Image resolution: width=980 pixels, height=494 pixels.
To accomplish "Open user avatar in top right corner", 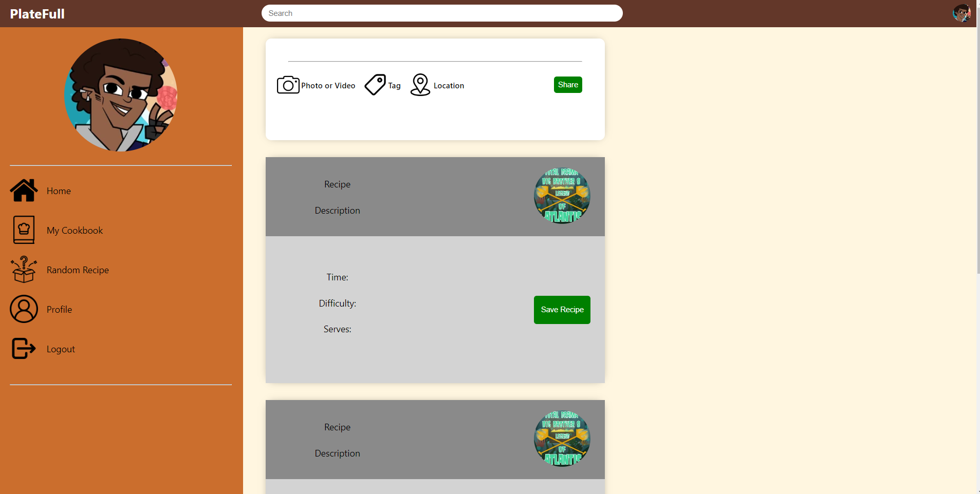I will pyautogui.click(x=961, y=13).
